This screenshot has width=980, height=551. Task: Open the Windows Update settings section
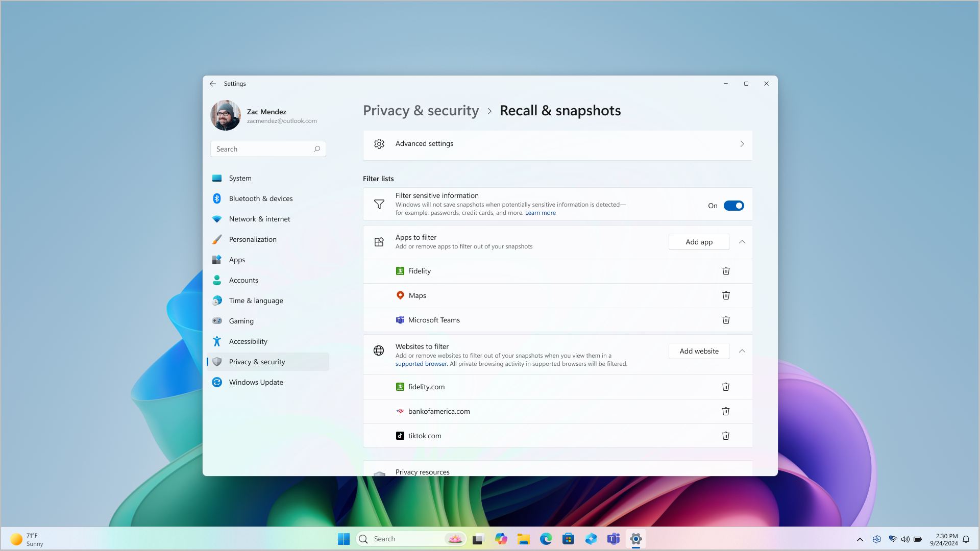[x=256, y=382]
